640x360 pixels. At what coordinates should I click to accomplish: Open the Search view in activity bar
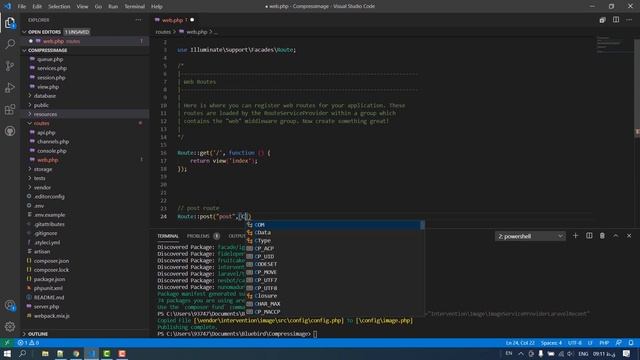[10, 44]
